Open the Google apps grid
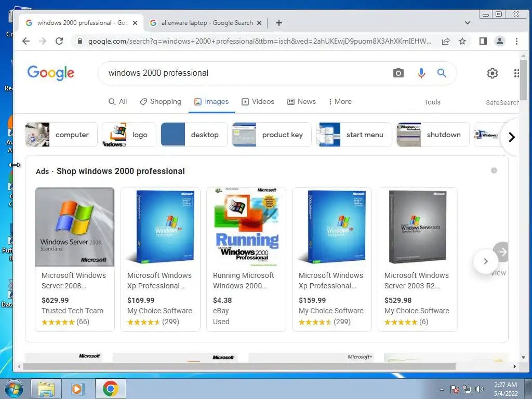532x399 pixels. click(x=516, y=73)
